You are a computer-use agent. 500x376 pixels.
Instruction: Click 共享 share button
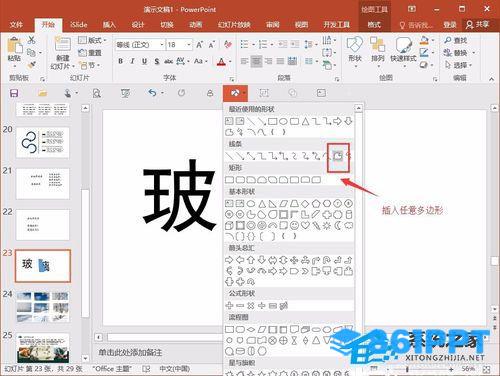pos(478,25)
